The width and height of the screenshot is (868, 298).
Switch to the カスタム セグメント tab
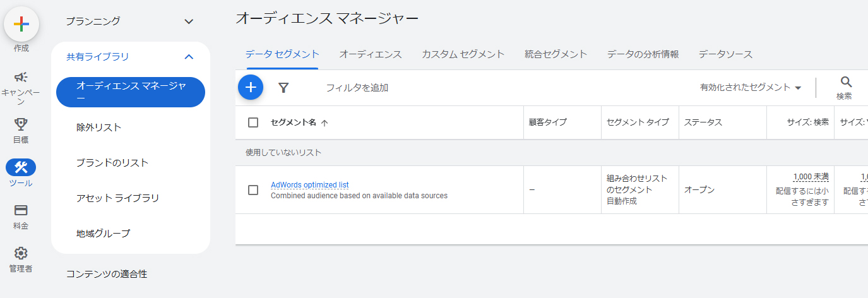(463, 54)
